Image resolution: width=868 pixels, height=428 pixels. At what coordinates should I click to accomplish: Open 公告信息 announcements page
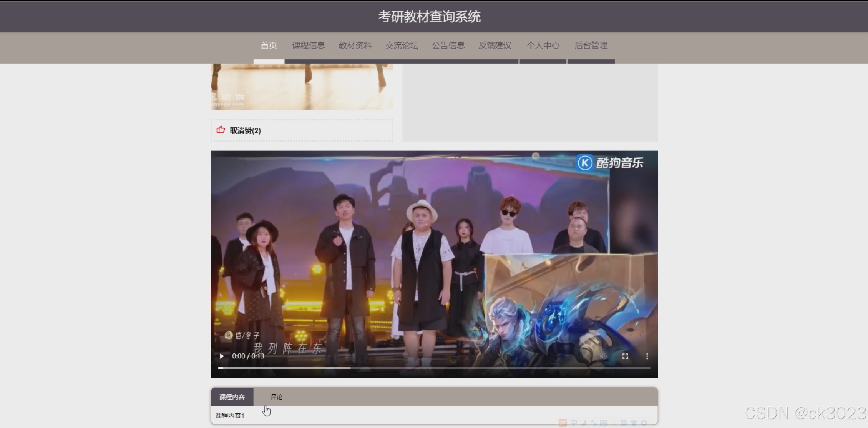point(448,45)
